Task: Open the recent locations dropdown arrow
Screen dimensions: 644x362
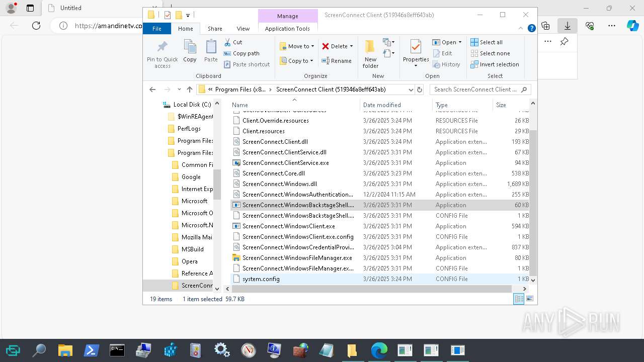Action: click(179, 89)
